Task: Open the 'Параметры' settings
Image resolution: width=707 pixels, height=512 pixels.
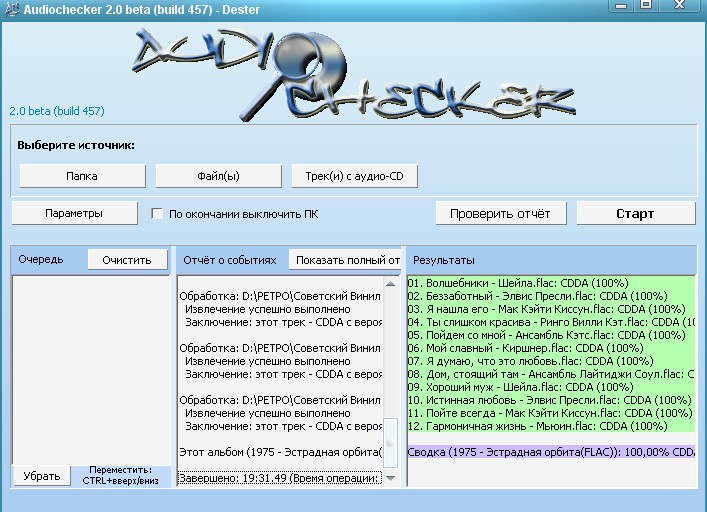Action: tap(74, 213)
